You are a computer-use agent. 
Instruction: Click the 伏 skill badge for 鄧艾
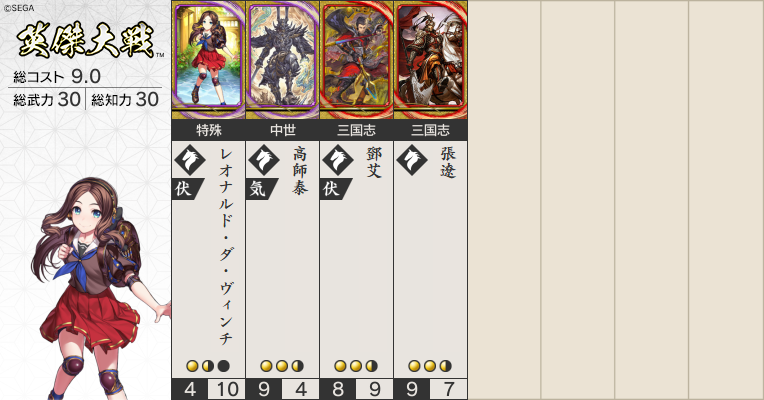[336, 189]
